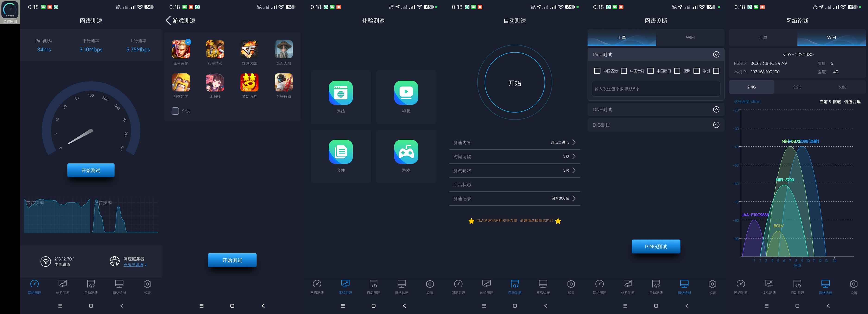The width and height of the screenshot is (868, 314).
Task: Expand the DNS测试 section
Action: [x=716, y=110]
